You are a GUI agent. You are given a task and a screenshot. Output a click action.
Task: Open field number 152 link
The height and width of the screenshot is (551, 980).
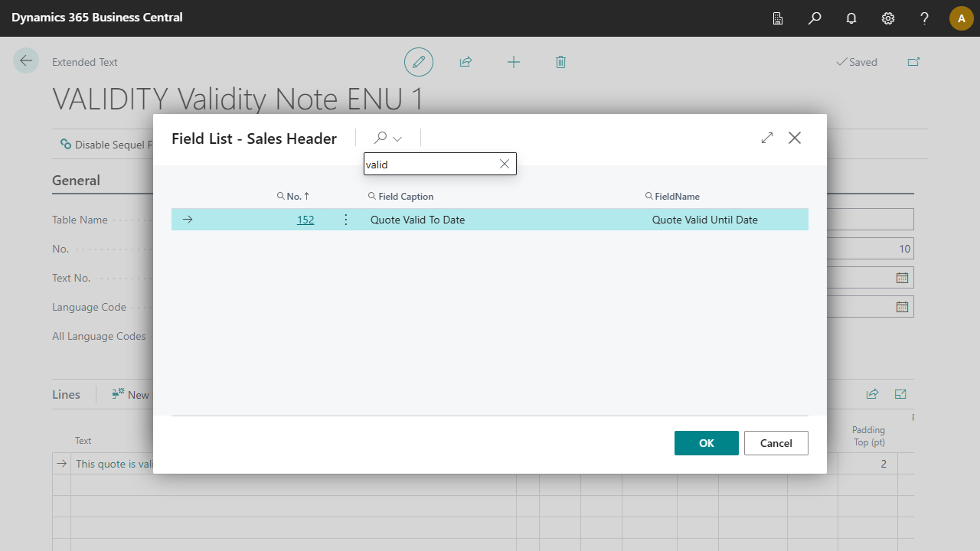point(305,220)
